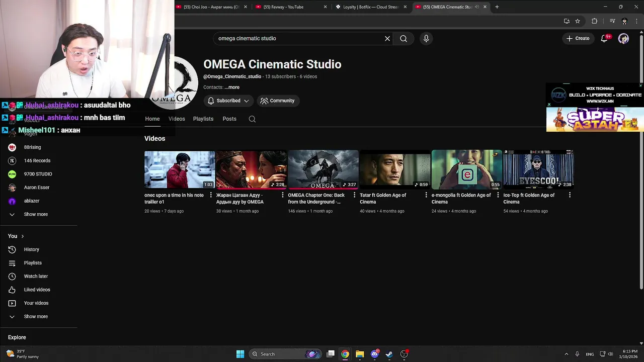Open Liked videos in sidebar
The height and width of the screenshot is (362, 644).
tap(37, 290)
